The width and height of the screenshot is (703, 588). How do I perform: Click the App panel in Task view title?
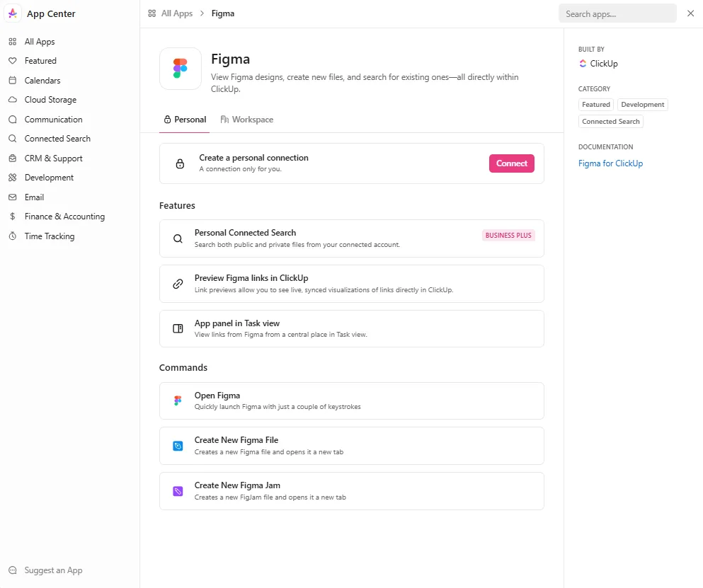(x=236, y=323)
